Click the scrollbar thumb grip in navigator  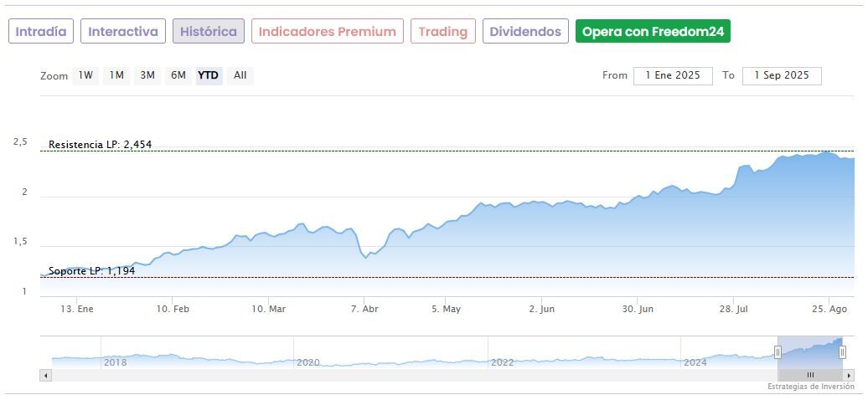810,376
